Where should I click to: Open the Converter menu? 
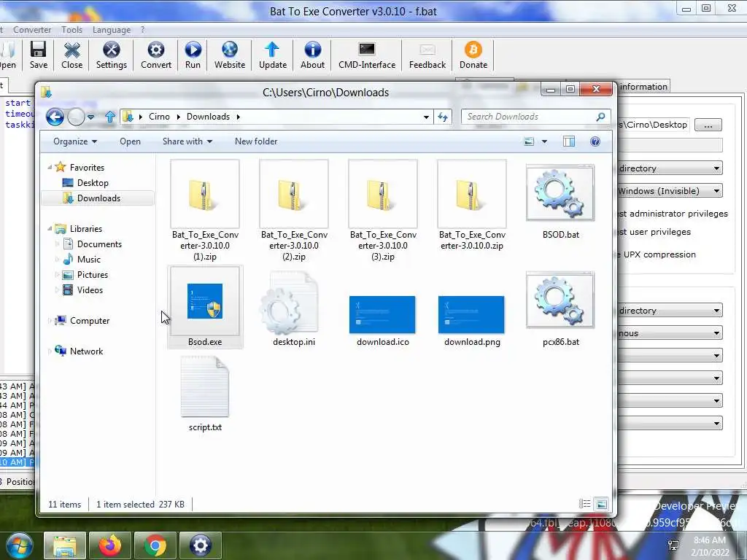click(32, 29)
